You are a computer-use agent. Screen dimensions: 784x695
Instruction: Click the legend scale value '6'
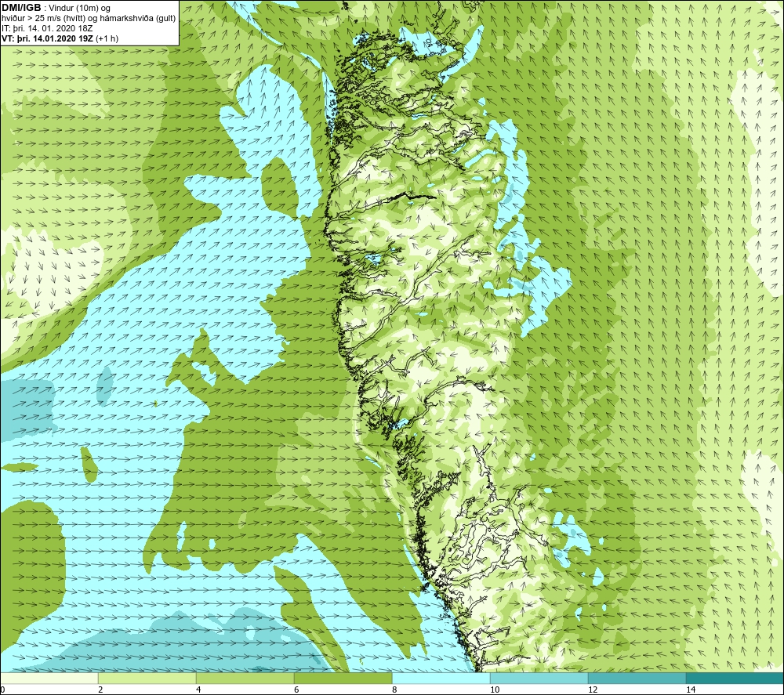pos(296,690)
